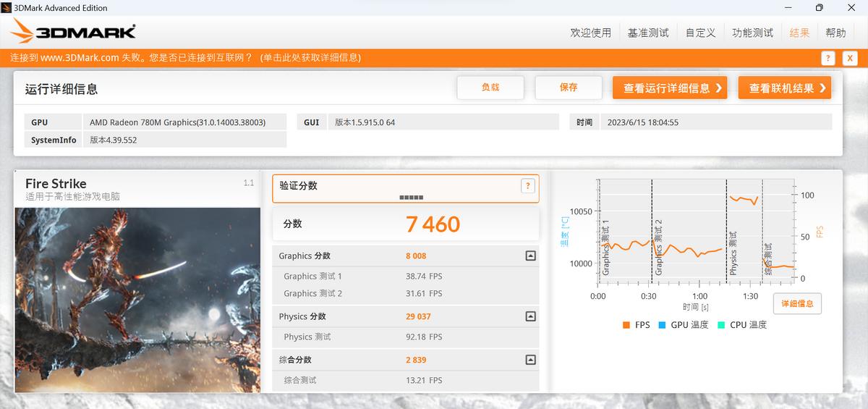Open the 欢迎使用 tab
The image size is (868, 409).
[590, 33]
